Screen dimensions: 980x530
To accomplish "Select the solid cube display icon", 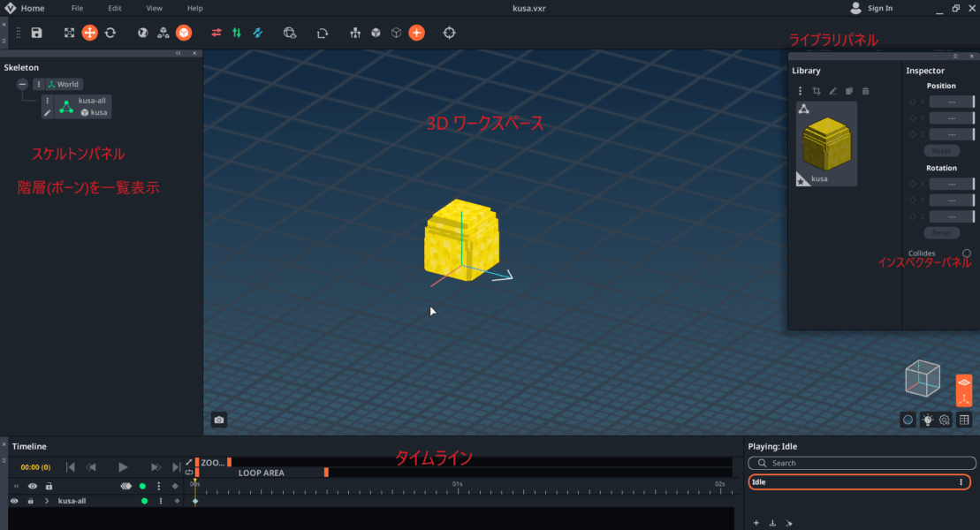I will click(x=376, y=34).
